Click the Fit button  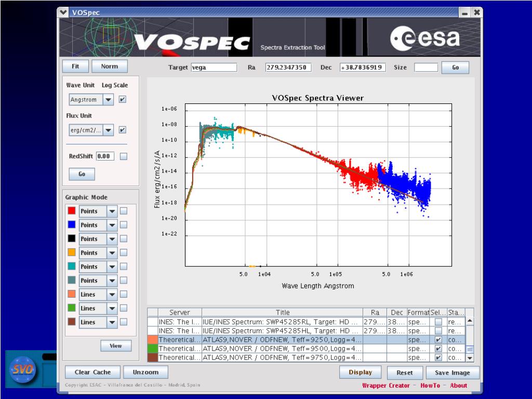click(75, 66)
